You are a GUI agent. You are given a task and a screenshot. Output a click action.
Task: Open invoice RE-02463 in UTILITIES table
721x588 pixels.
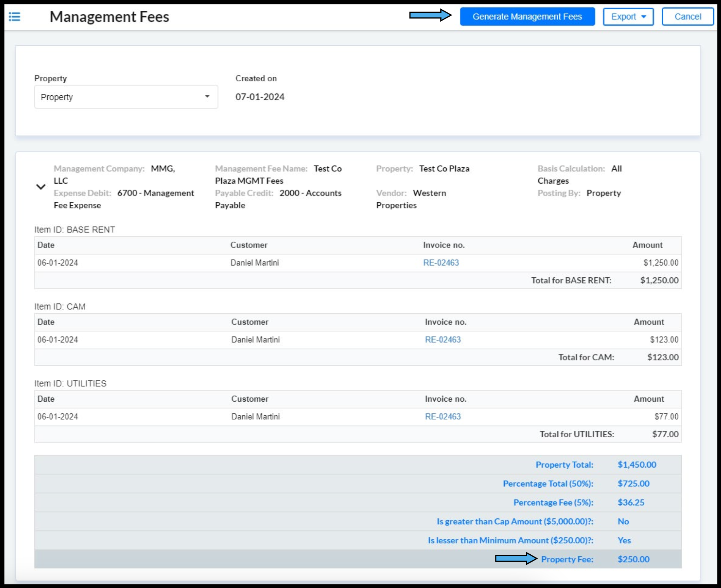[x=443, y=416]
